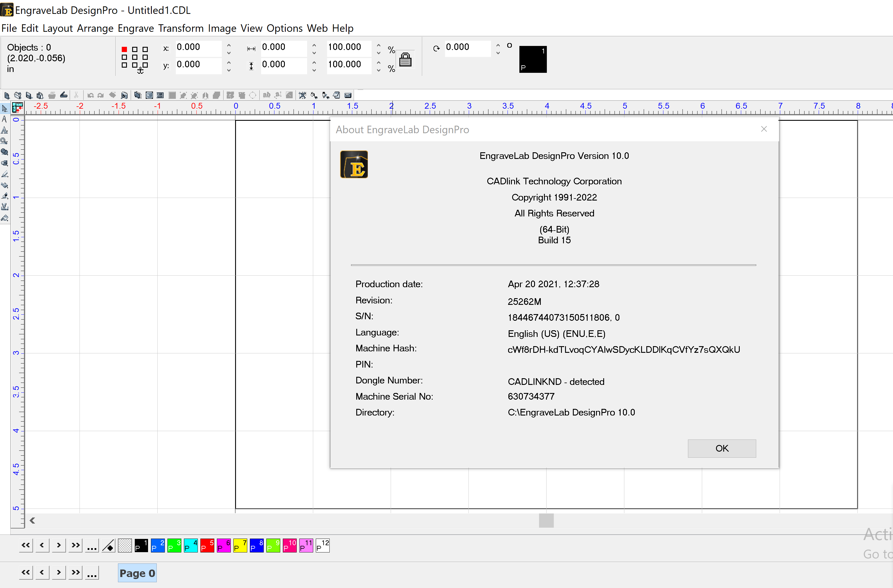Increase the width value with up stepper
Viewport: 893px width, 588px height.
(x=314, y=45)
